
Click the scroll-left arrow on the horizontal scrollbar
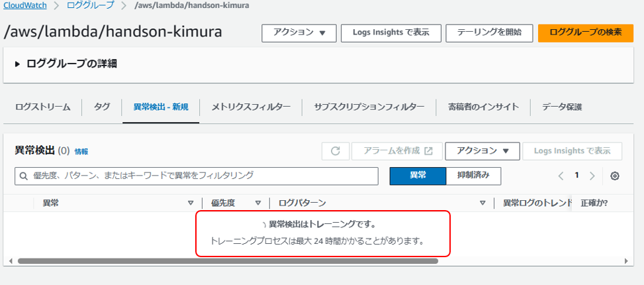click(11, 260)
